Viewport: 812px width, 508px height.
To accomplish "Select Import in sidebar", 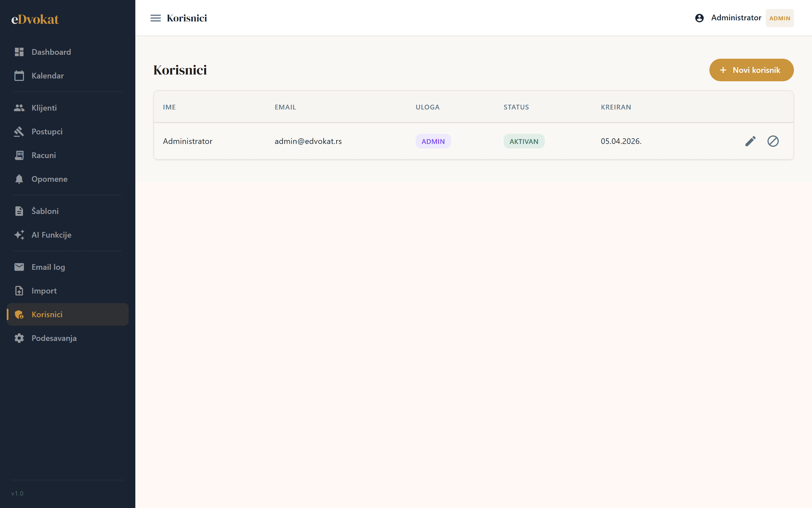I will click(x=67, y=291).
